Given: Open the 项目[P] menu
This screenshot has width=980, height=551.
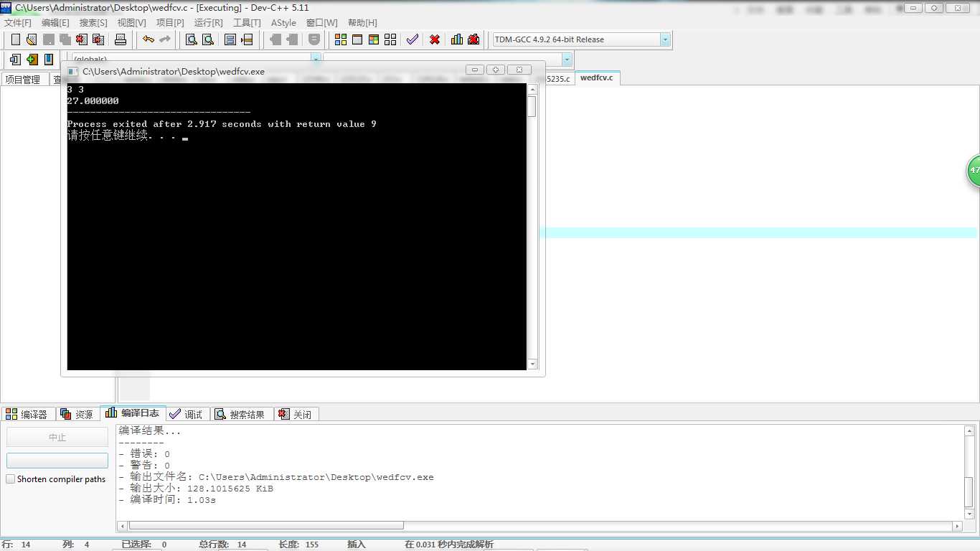Looking at the screenshot, I should [x=170, y=23].
